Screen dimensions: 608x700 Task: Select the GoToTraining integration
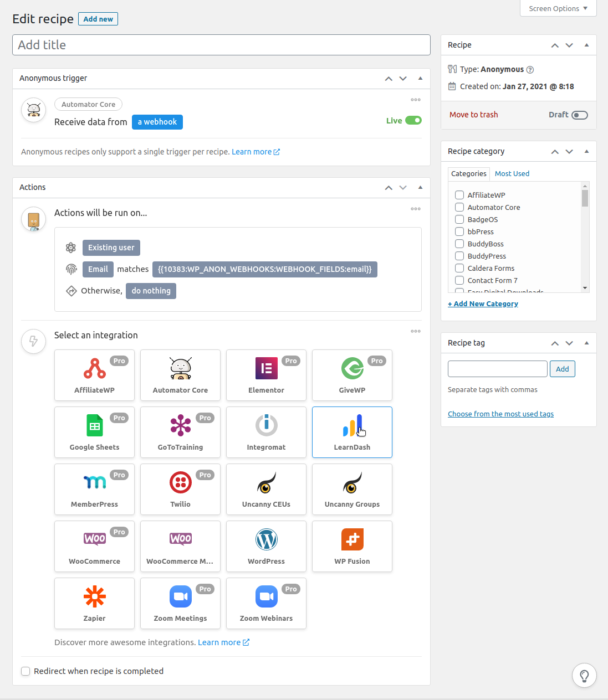180,432
